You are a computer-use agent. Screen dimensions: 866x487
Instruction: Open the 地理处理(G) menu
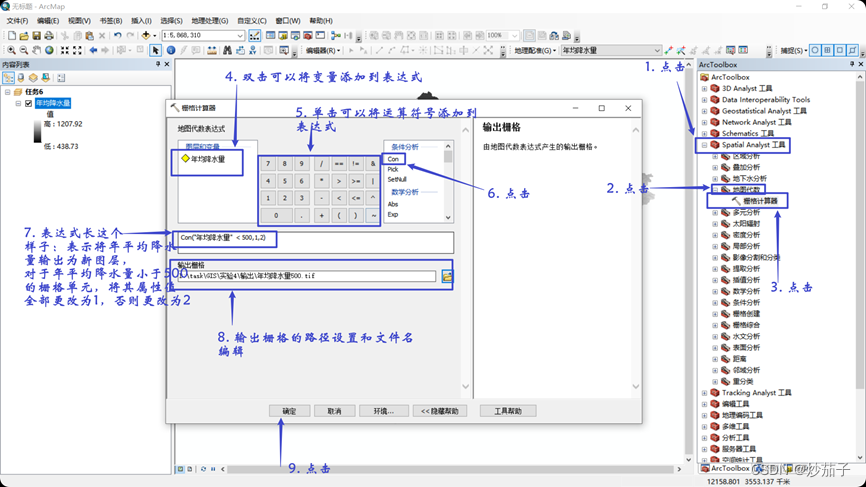pyautogui.click(x=209, y=20)
